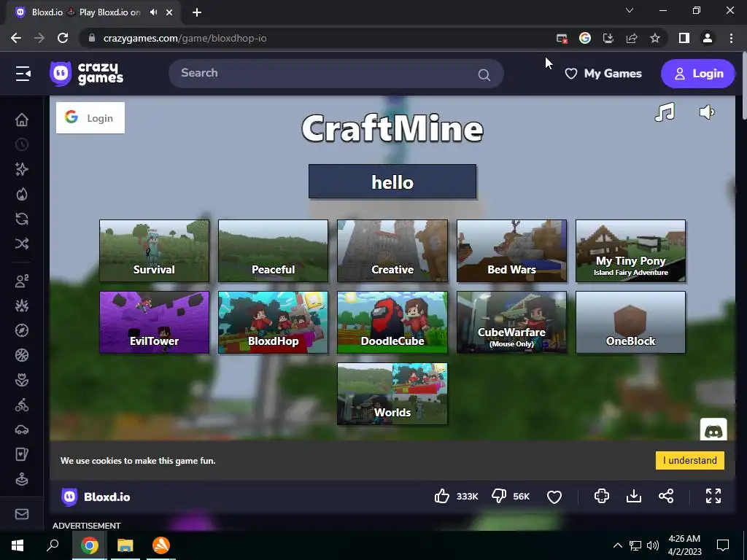Screen dimensions: 747x560
Task: Show hidden system tray icons
Action: [x=617, y=545]
